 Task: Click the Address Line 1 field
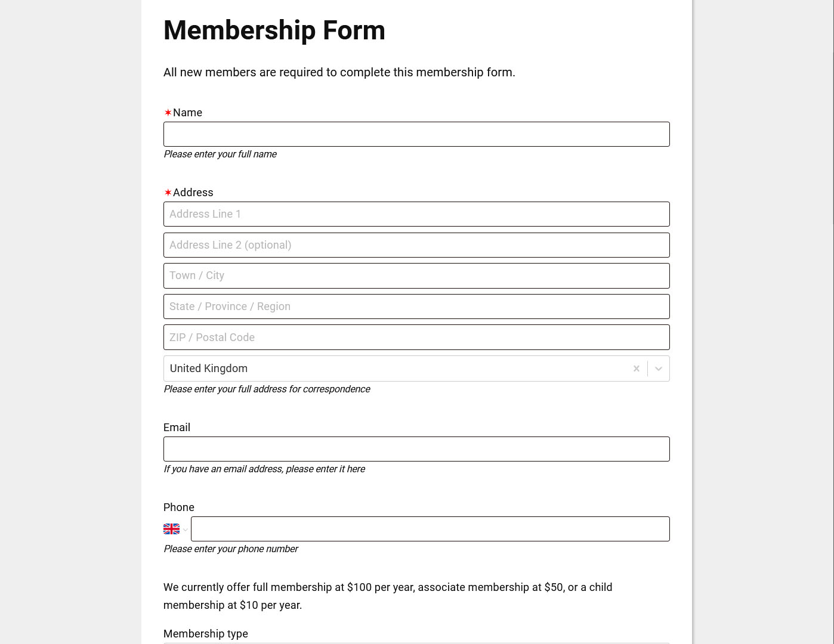[x=416, y=214]
